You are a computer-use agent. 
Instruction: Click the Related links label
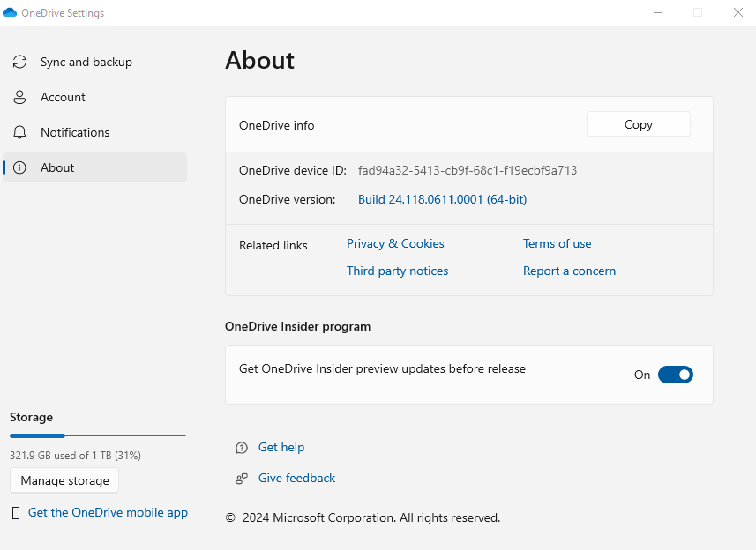(273, 245)
